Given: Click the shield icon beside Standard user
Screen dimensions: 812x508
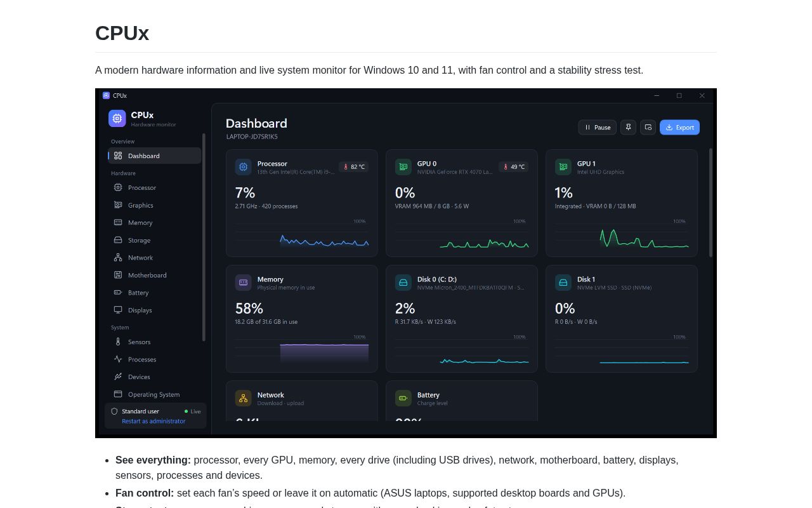Looking at the screenshot, I should pos(115,411).
